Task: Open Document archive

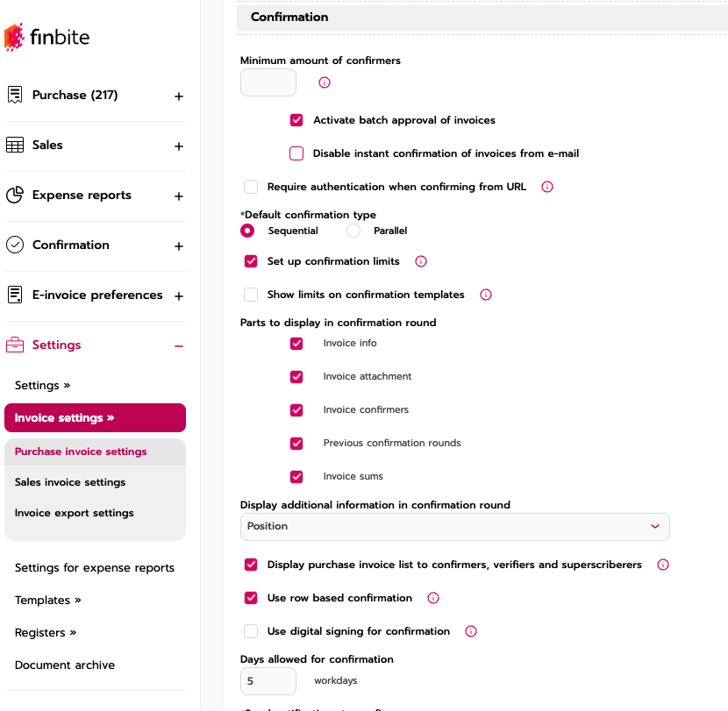Action: 65,665
